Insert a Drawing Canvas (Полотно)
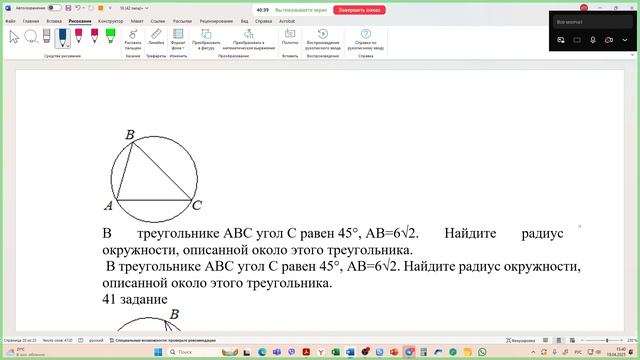 [x=290, y=37]
